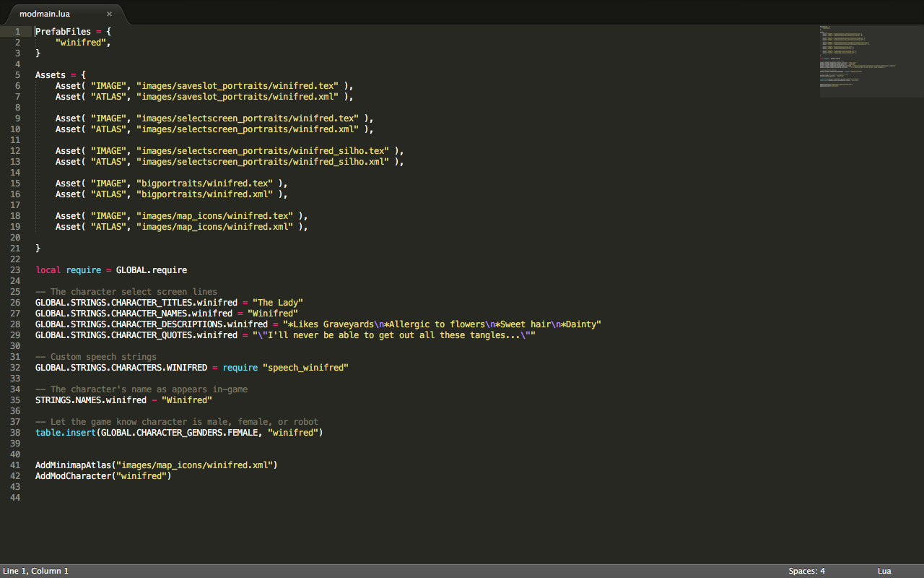Screen dimensions: 924x578
Task: Click the "bigportraits/winifred.tex" asset path
Action: pyautogui.click(x=204, y=184)
